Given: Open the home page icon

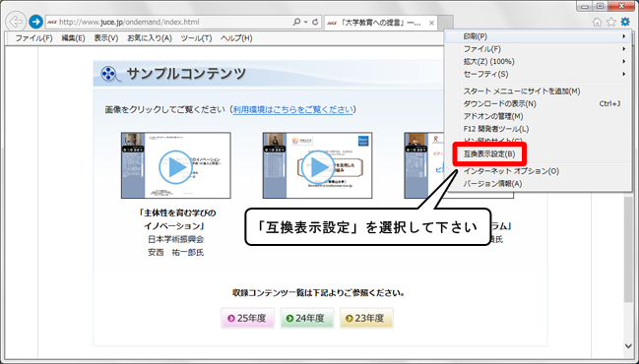Looking at the screenshot, I should 597,22.
